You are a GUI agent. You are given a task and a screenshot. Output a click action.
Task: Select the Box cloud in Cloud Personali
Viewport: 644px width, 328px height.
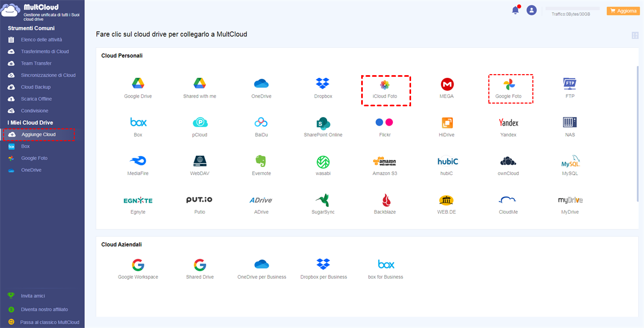coord(138,122)
